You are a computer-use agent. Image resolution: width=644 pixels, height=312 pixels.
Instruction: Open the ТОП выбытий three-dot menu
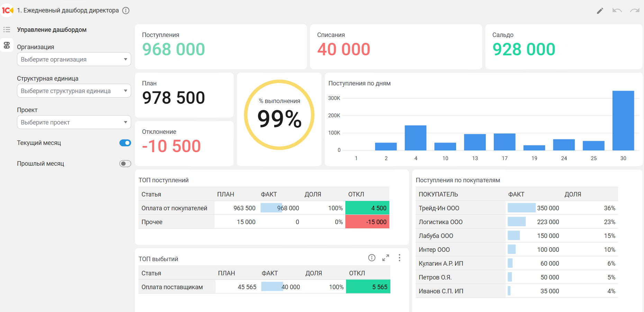point(399,258)
